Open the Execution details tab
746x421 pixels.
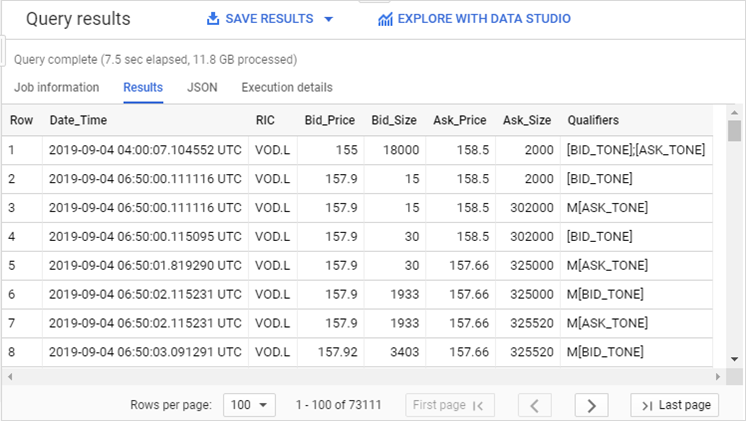[x=287, y=88]
